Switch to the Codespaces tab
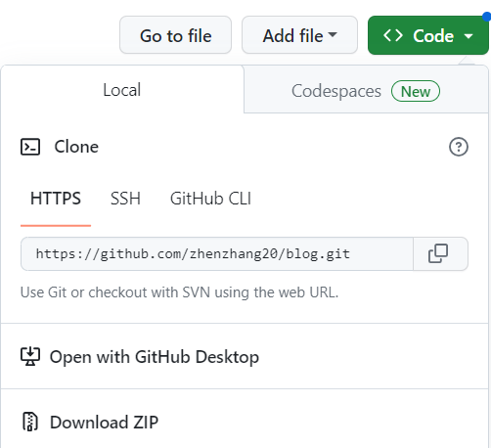 366,89
